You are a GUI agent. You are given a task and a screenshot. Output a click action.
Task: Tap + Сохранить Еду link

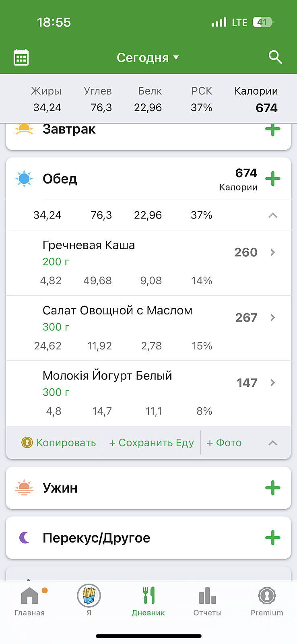coord(151,443)
